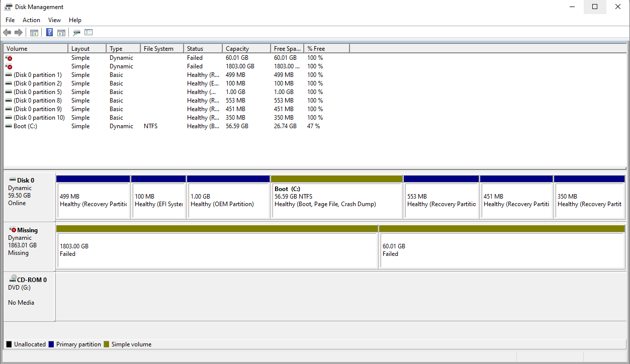
Task: Select the 499 MB Recovery partition block on Disk 0
Action: point(94,197)
